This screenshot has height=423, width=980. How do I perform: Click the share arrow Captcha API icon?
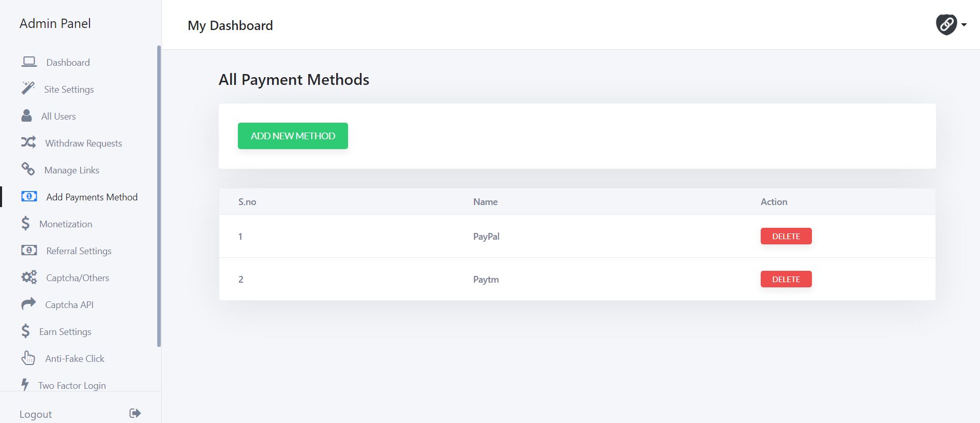pos(28,303)
